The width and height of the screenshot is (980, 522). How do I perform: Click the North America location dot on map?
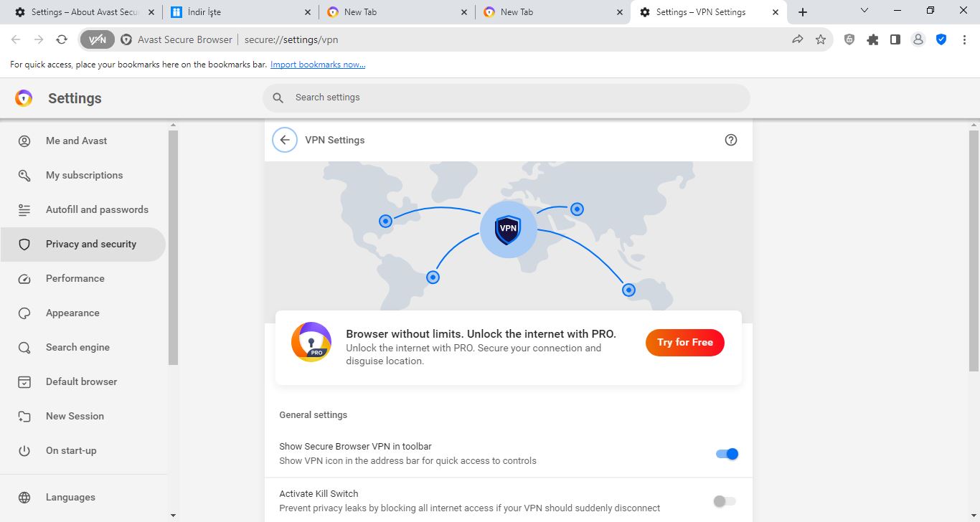click(x=386, y=221)
